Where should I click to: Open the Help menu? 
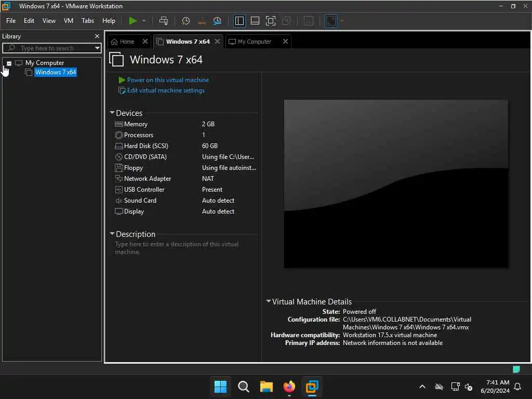click(x=109, y=21)
